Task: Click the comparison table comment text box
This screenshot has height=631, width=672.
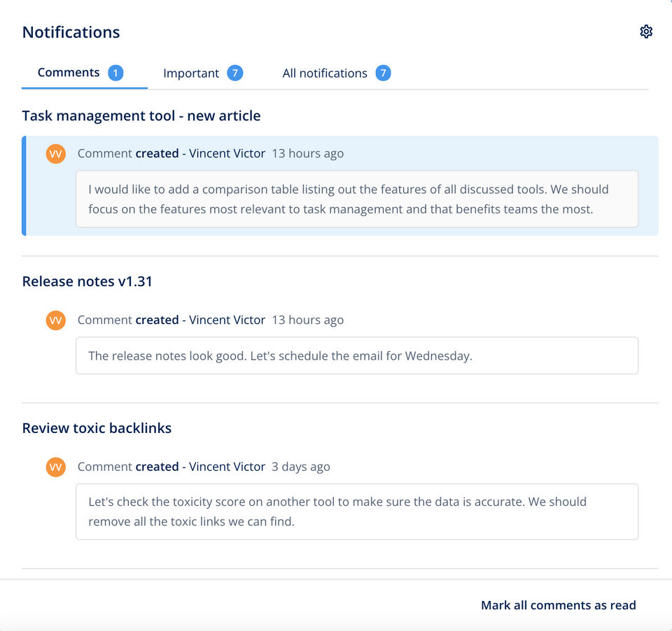Action: (357, 199)
